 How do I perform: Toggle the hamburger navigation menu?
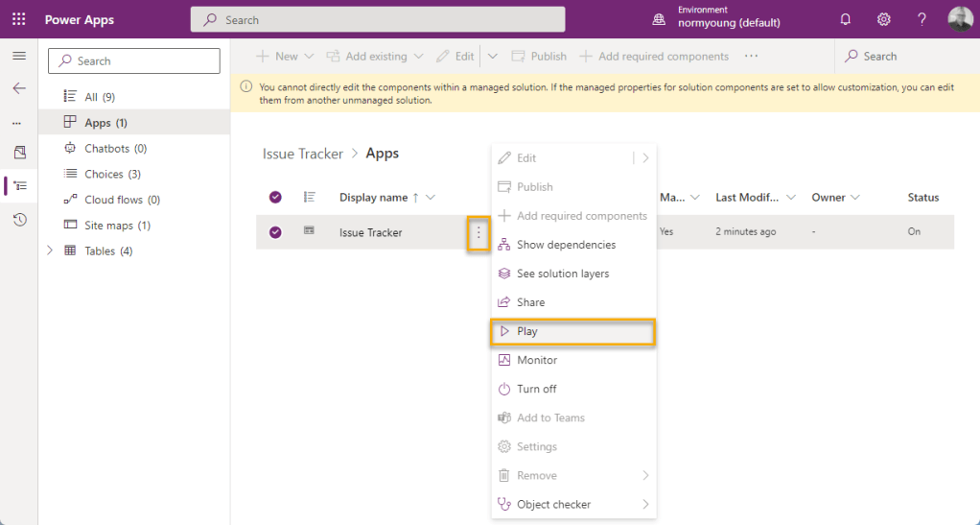pyautogui.click(x=19, y=57)
